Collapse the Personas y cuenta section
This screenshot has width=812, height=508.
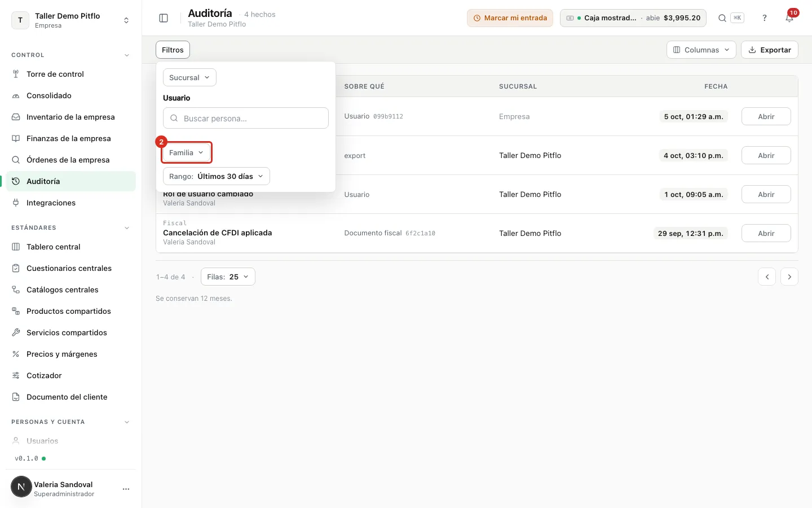(x=127, y=422)
